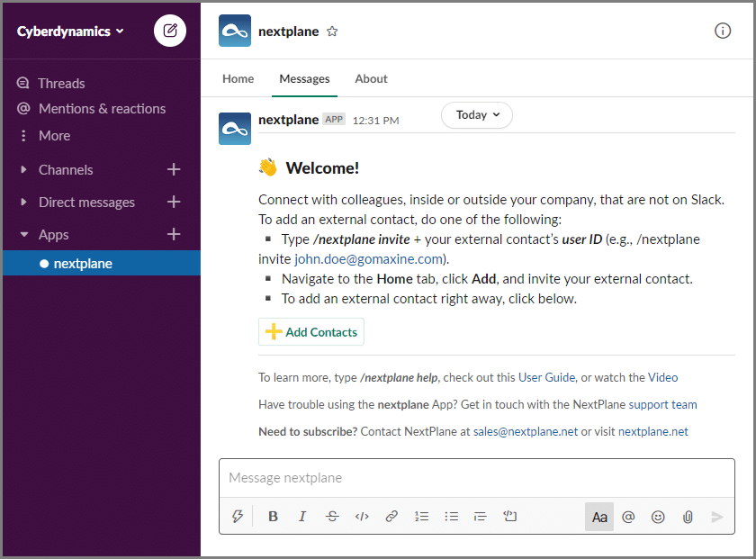The width and height of the screenshot is (756, 559).
Task: Toggle inline code formatting
Action: (362, 517)
